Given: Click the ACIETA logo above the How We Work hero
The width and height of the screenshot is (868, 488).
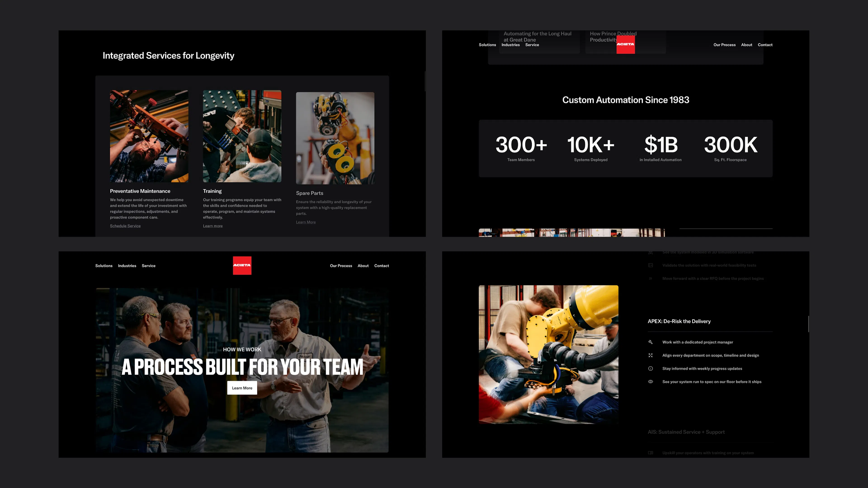Looking at the screenshot, I should coord(242,265).
